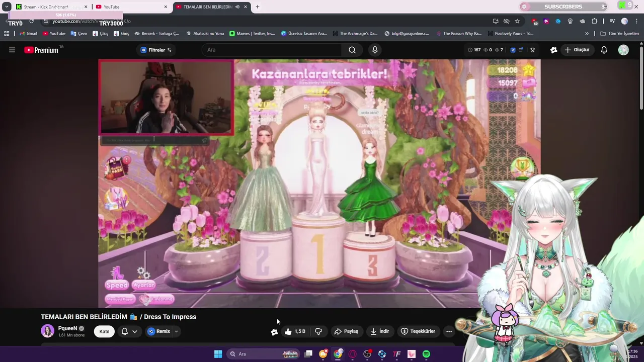Screen dimensions: 644x362
Task: Open the tab search dropdown
Action: (x=7, y=7)
